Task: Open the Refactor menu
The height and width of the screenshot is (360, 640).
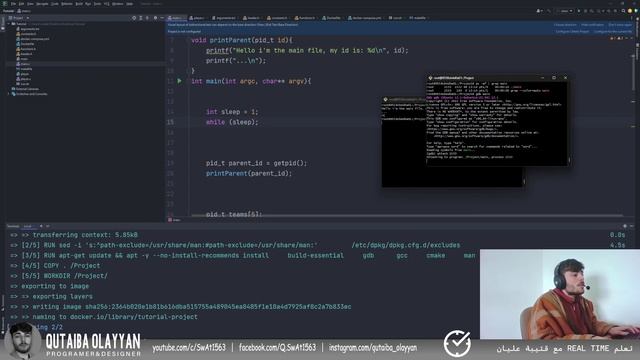Action: 67,4
